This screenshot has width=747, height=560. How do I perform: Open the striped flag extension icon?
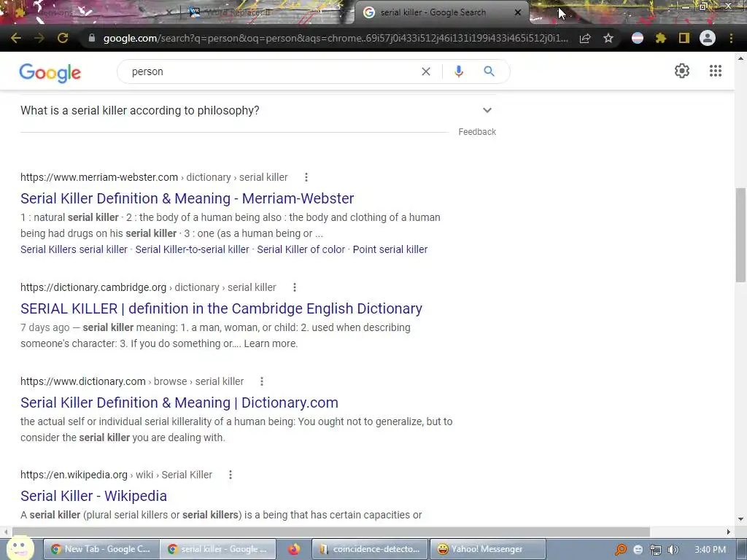click(637, 38)
